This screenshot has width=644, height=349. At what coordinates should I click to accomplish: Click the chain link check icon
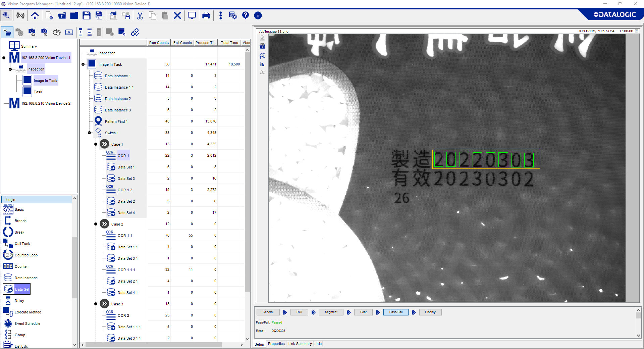pyautogui.click(x=135, y=32)
